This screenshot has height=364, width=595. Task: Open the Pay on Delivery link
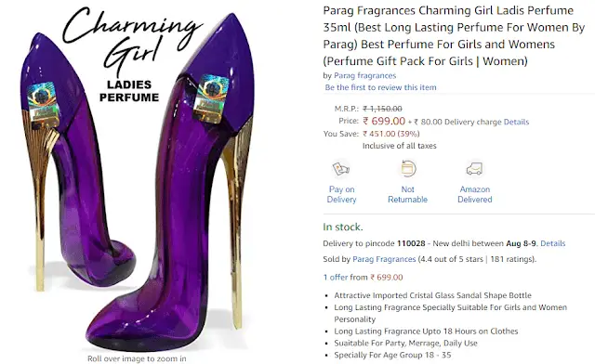[x=341, y=194]
